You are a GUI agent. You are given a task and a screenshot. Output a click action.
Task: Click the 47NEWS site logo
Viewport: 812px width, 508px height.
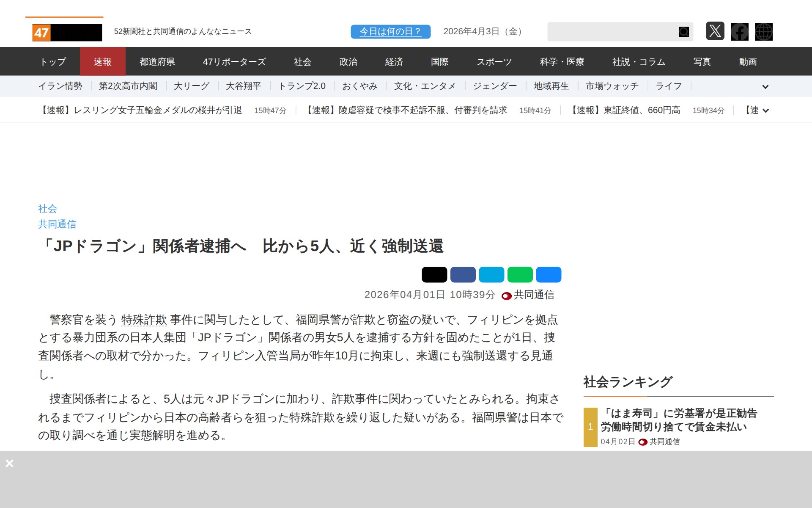tap(67, 32)
